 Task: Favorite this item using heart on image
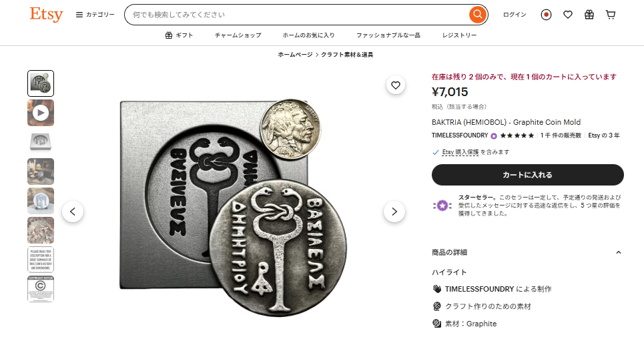(x=396, y=85)
